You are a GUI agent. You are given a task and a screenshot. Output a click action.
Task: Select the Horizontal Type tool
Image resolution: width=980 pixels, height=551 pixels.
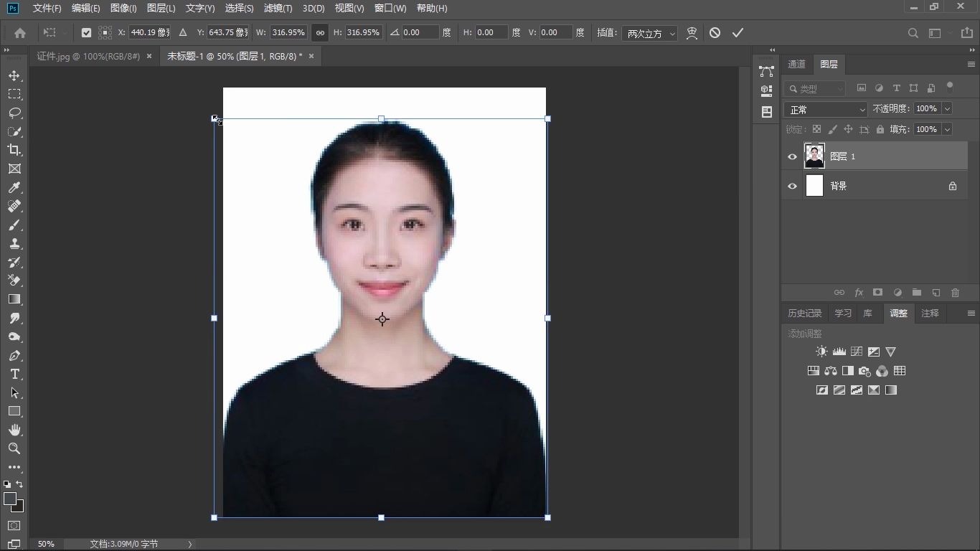pyautogui.click(x=14, y=374)
